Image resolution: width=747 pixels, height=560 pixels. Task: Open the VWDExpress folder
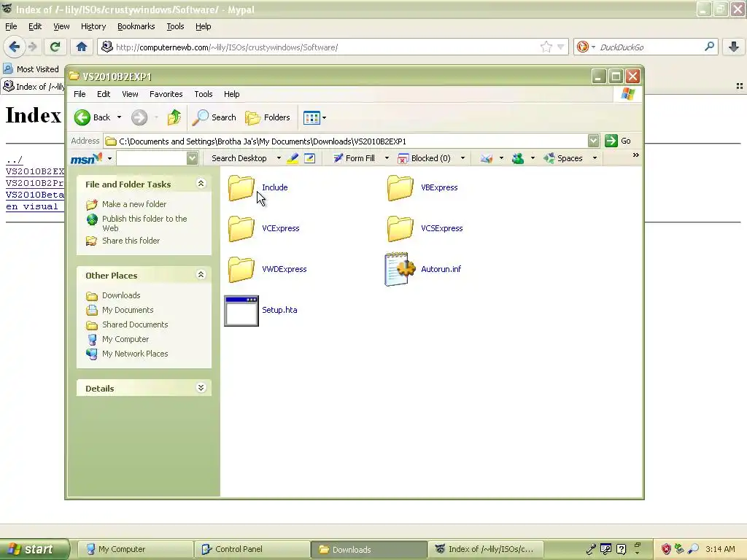(267, 270)
